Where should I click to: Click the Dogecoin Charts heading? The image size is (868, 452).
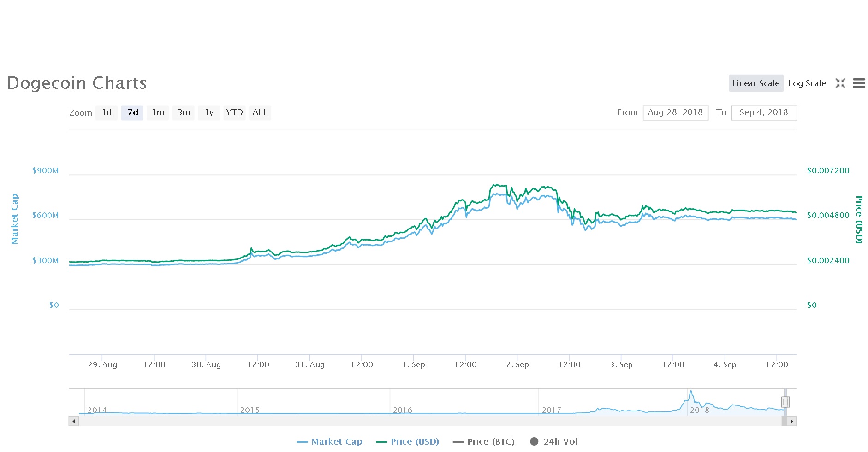click(x=77, y=83)
